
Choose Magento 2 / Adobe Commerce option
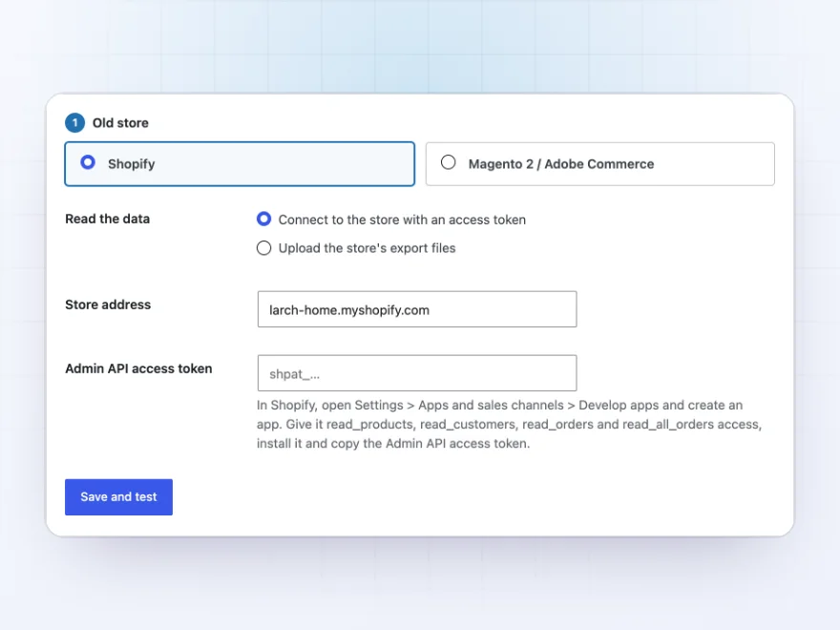(600, 164)
